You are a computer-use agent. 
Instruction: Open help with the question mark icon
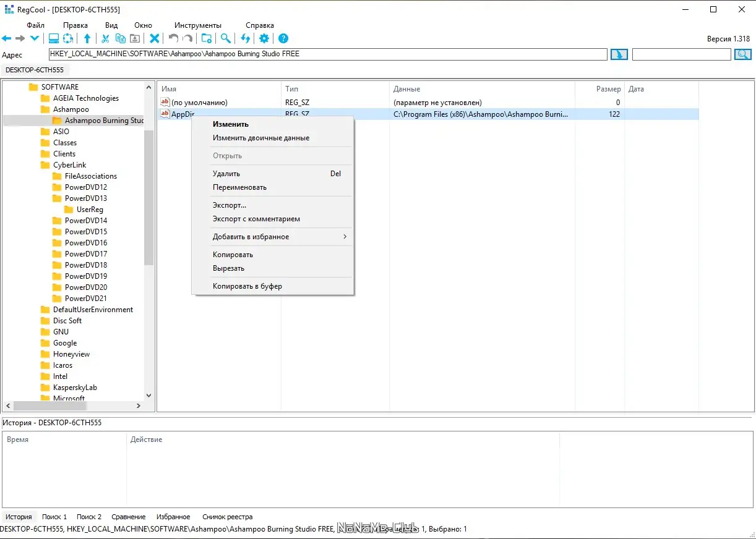pos(283,38)
